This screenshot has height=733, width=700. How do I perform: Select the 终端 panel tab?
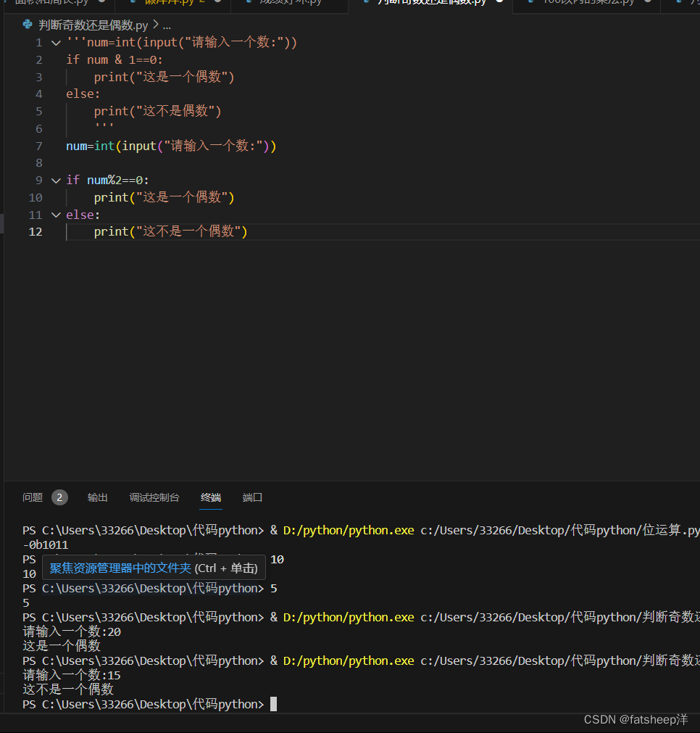pos(211,497)
